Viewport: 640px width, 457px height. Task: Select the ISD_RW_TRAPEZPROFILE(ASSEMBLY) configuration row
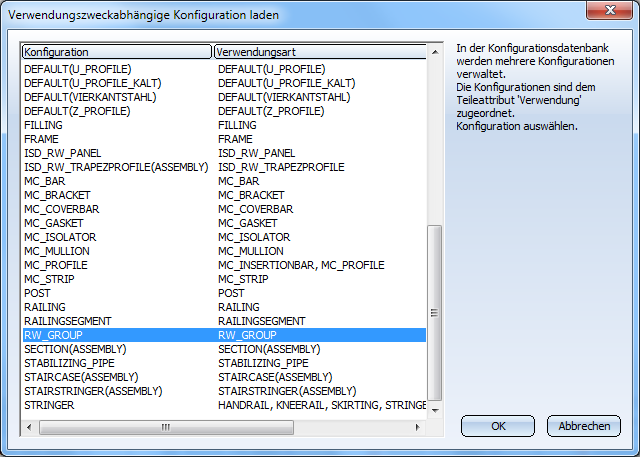tap(224, 167)
